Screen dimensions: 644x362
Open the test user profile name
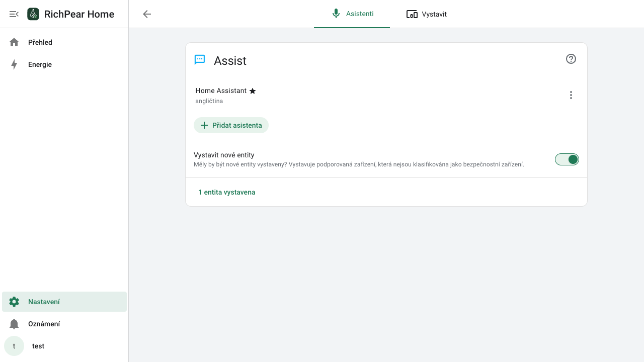[x=38, y=346]
